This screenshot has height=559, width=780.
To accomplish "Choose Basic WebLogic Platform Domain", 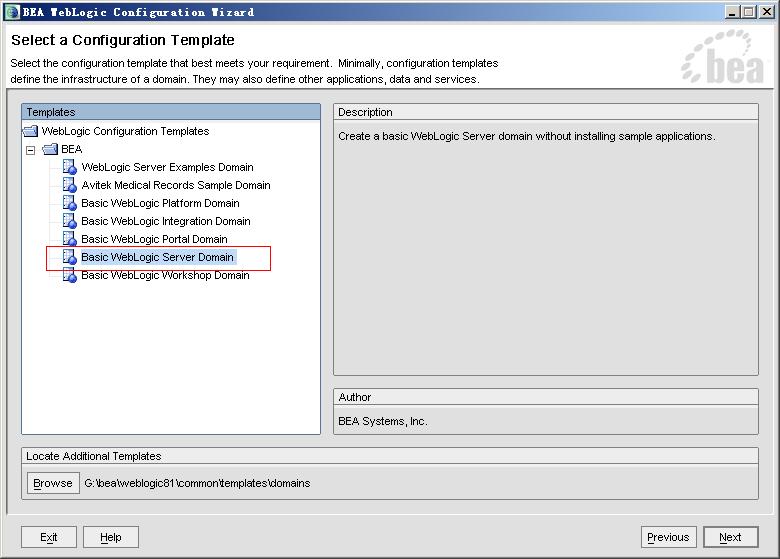I will pyautogui.click(x=160, y=203).
